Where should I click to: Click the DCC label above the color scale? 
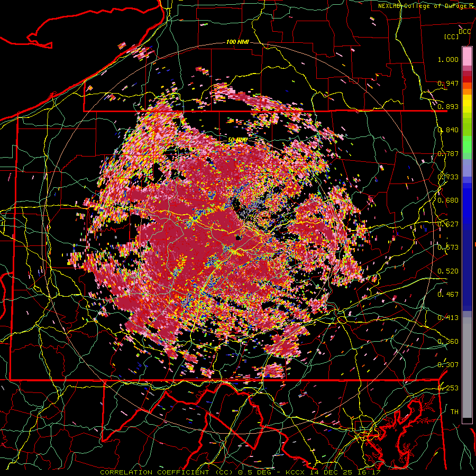(x=465, y=32)
